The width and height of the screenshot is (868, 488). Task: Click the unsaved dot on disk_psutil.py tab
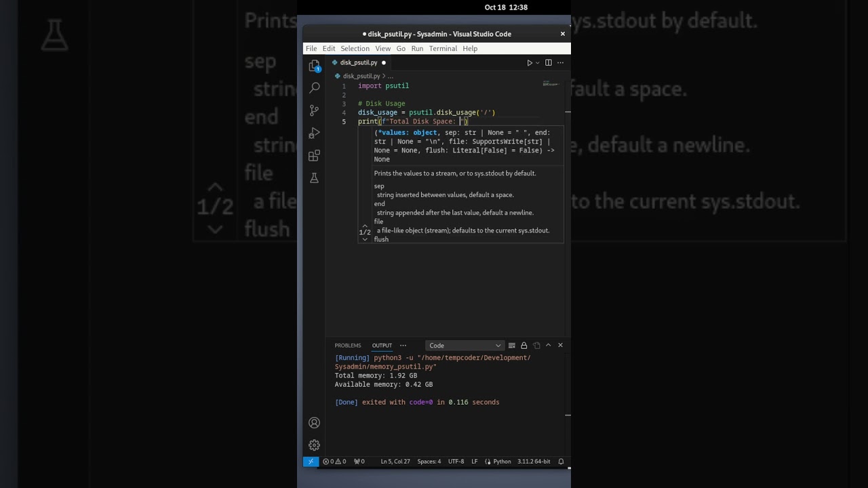pos(383,62)
